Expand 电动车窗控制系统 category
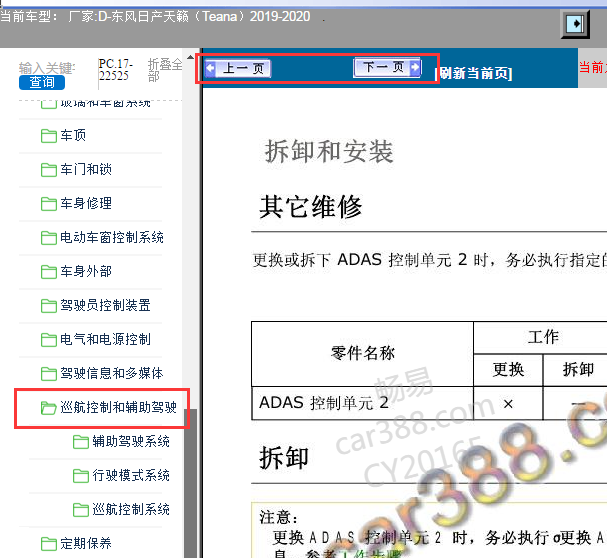The height and width of the screenshot is (558, 607). [112, 237]
